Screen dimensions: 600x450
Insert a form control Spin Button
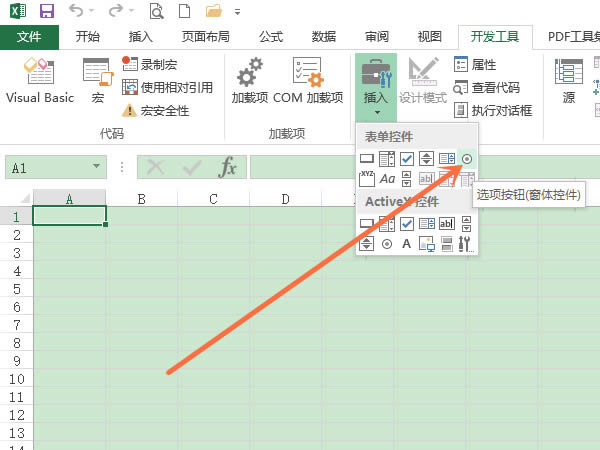click(x=427, y=159)
